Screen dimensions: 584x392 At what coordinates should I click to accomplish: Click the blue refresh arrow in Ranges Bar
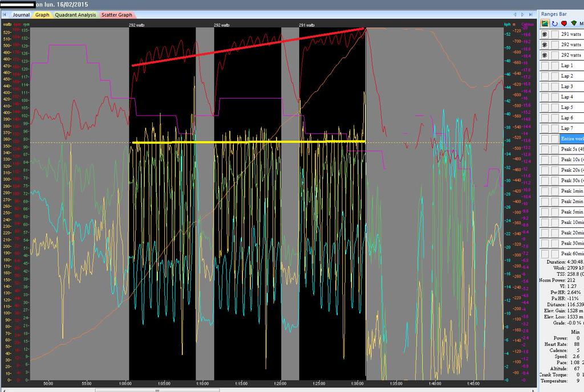[x=554, y=23]
